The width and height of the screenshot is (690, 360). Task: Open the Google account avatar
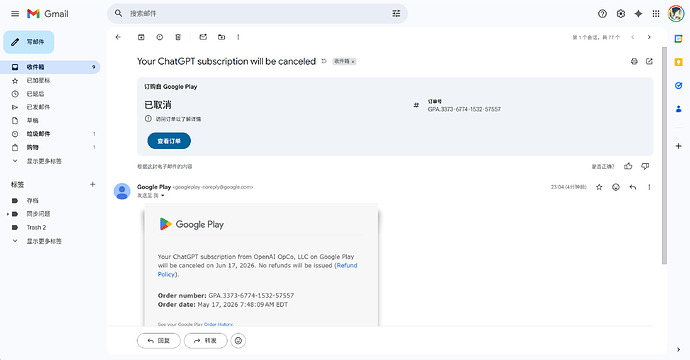tap(675, 14)
